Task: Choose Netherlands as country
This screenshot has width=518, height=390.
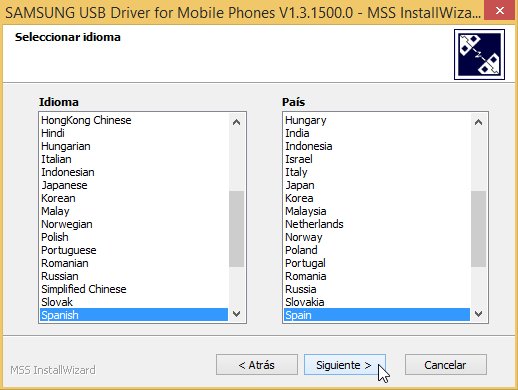Action: pos(377,224)
